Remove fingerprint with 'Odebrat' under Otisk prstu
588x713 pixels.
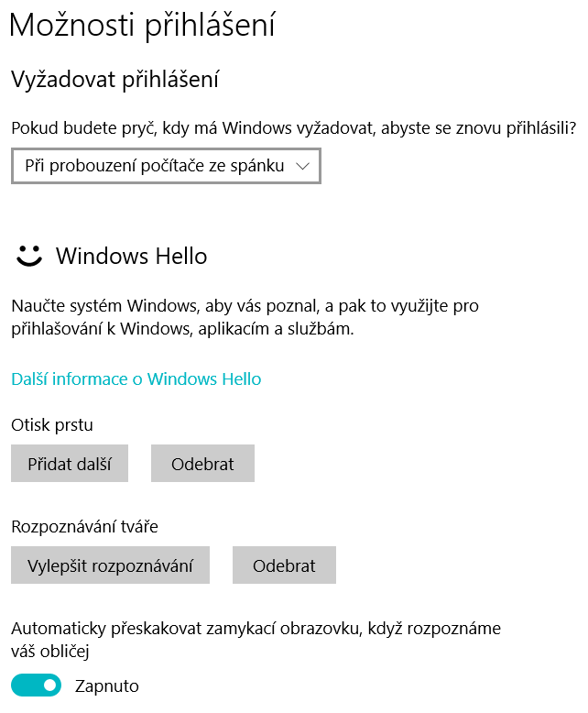coord(202,464)
